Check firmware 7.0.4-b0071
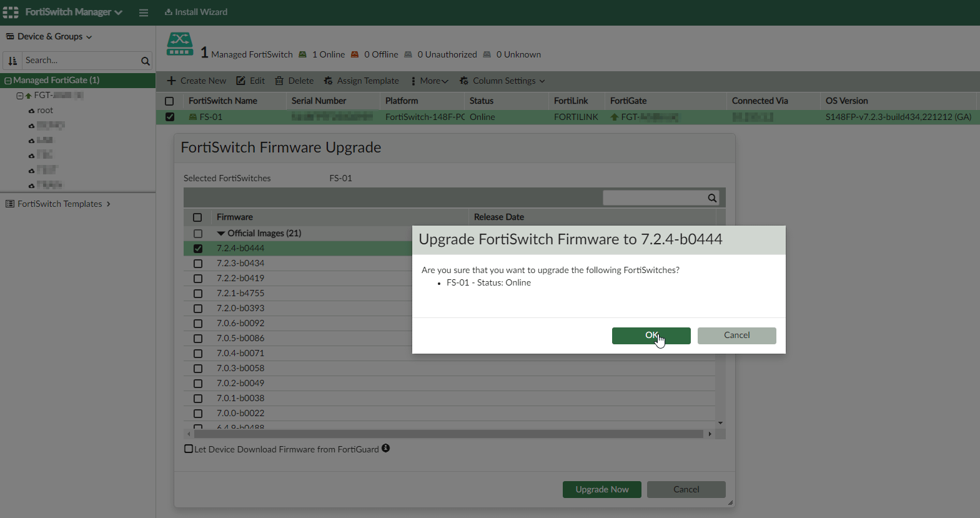This screenshot has height=518, width=980. 198,354
